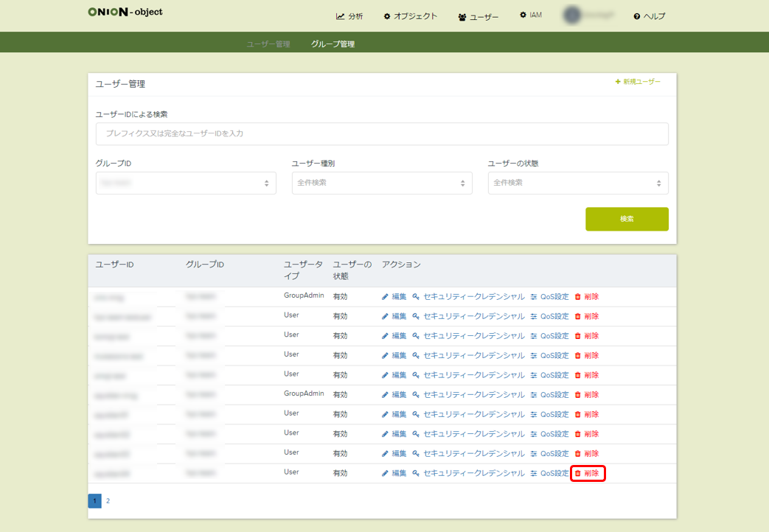Click the gear icon next to オブジェクト
769x532 pixels.
click(387, 16)
